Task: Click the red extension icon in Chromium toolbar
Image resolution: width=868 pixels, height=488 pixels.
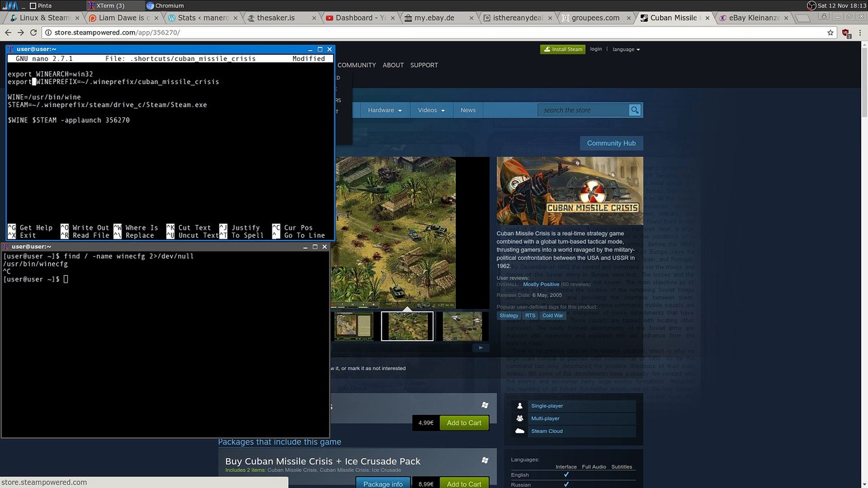Action: click(846, 33)
